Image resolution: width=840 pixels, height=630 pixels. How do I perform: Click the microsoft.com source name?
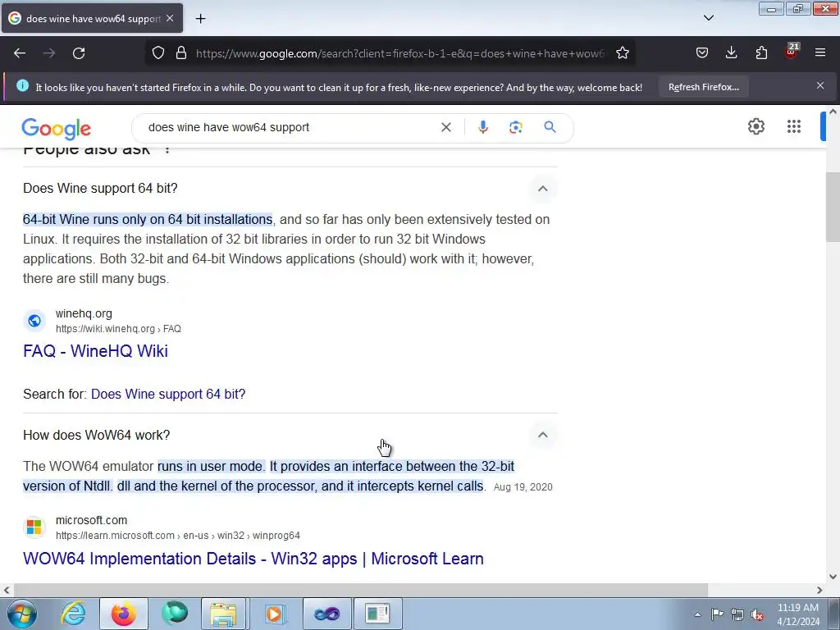click(92, 520)
